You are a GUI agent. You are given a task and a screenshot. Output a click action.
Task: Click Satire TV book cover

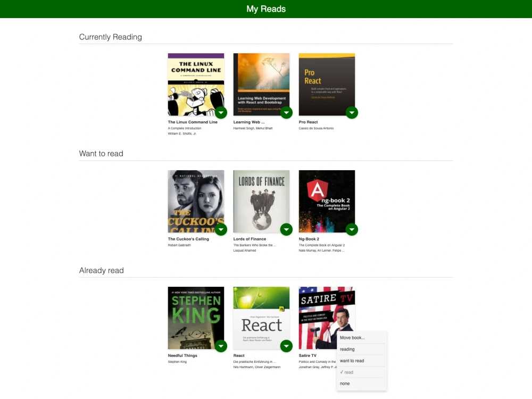point(327,318)
